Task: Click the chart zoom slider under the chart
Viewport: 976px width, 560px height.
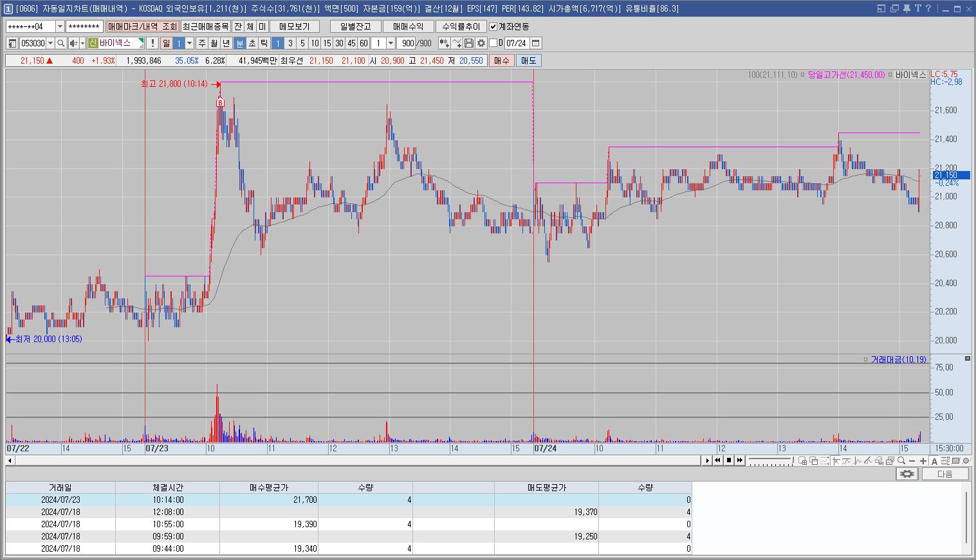Action: (x=771, y=460)
